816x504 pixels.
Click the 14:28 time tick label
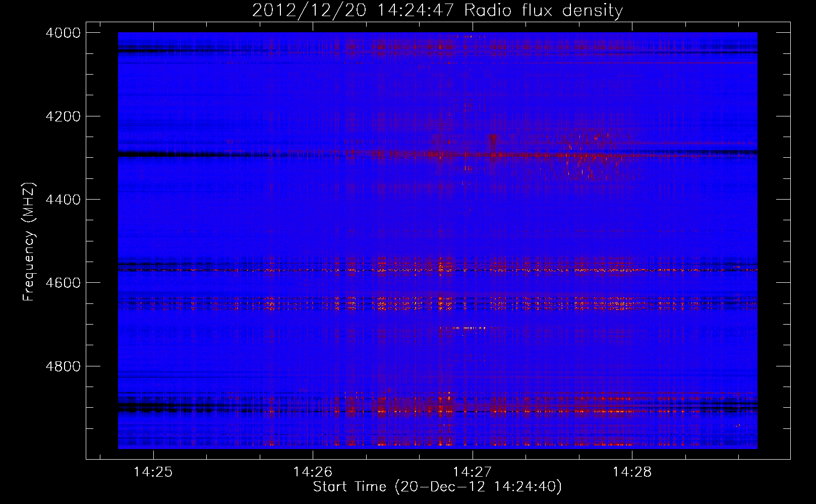632,472
